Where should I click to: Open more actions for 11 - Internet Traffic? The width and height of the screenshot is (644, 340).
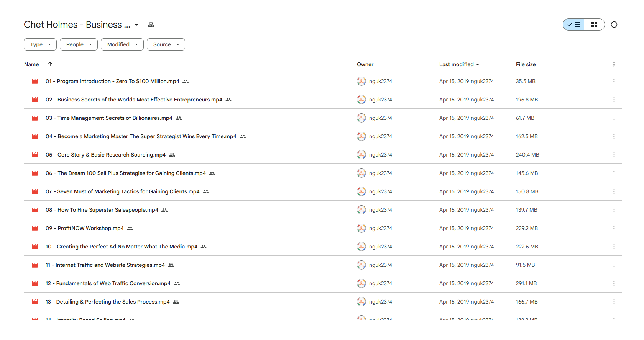point(614,265)
